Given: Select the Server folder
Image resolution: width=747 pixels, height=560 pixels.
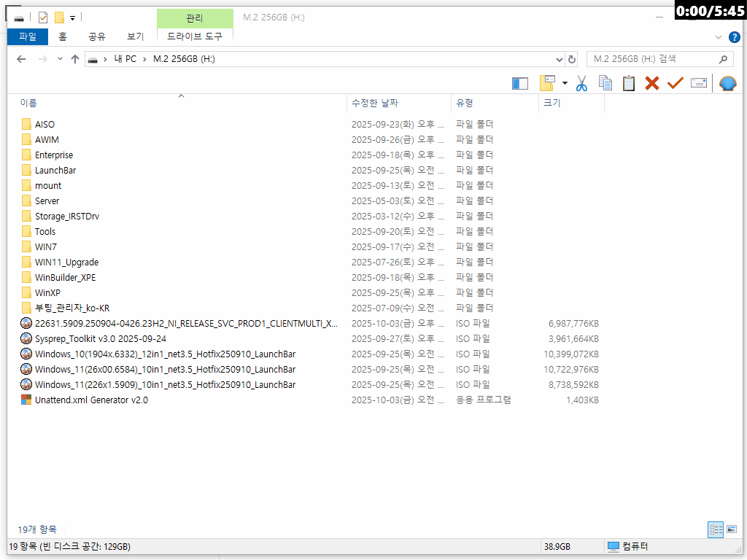Looking at the screenshot, I should click(x=47, y=201).
